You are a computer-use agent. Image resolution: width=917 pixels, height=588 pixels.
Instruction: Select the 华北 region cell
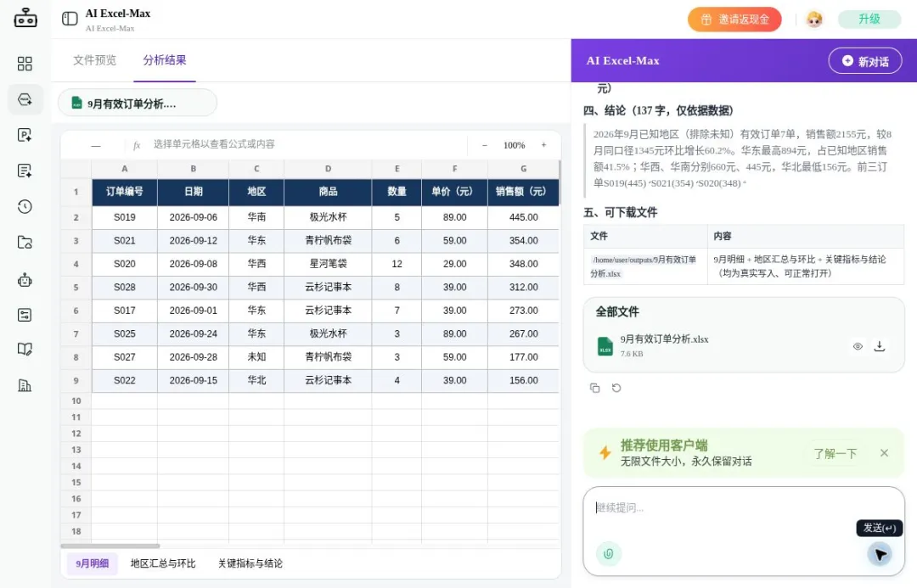256,380
